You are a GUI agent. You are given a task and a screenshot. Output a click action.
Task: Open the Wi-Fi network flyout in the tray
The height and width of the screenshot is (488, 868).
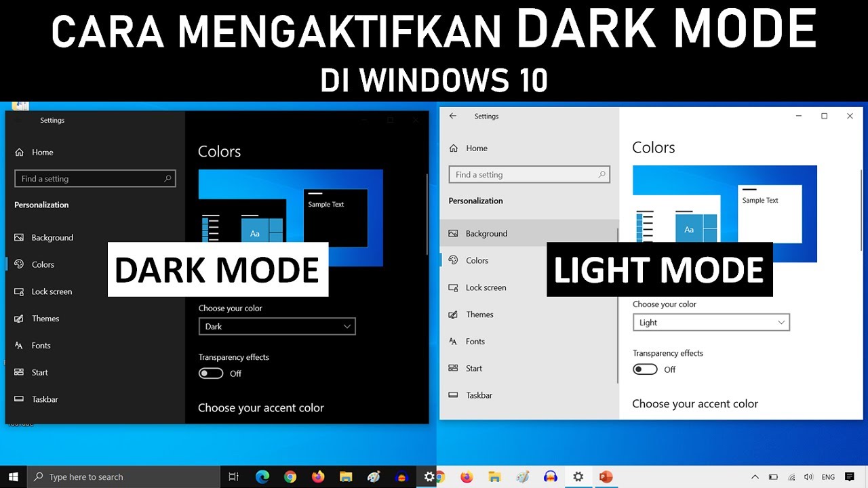[791, 477]
